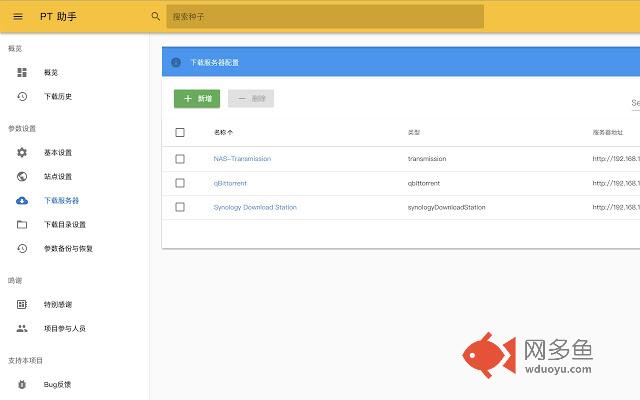Click the NAS-Transmission server address cell
640x400 pixels.
click(x=616, y=159)
